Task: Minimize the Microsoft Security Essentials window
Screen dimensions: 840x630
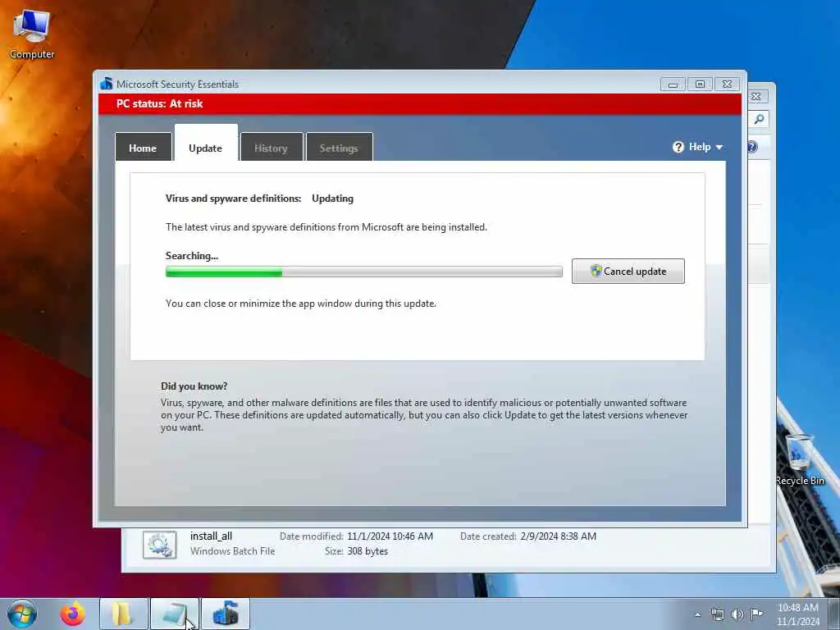Action: (x=673, y=84)
